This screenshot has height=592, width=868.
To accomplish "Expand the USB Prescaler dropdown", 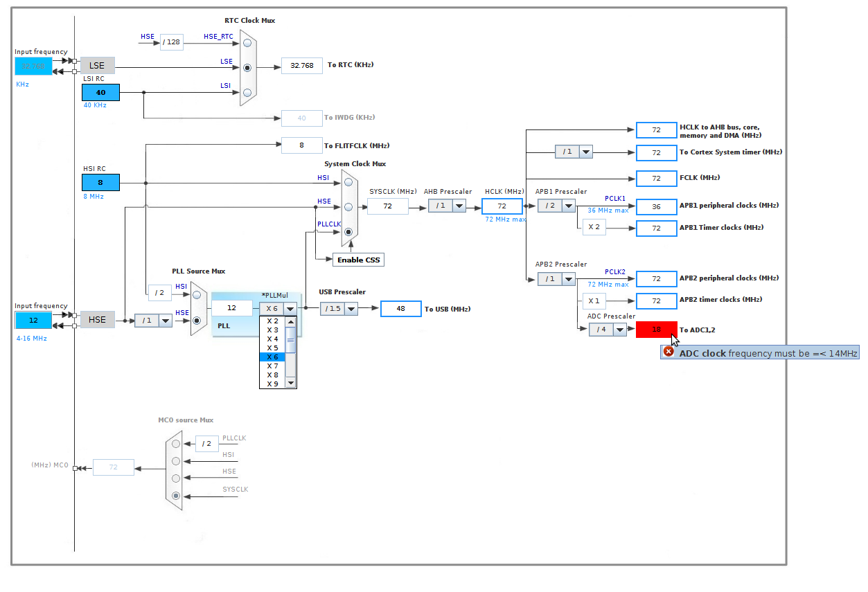I will [x=351, y=309].
